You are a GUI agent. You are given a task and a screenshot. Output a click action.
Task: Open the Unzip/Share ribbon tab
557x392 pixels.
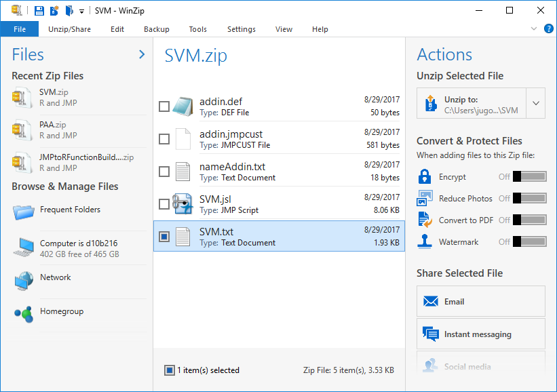tap(69, 29)
